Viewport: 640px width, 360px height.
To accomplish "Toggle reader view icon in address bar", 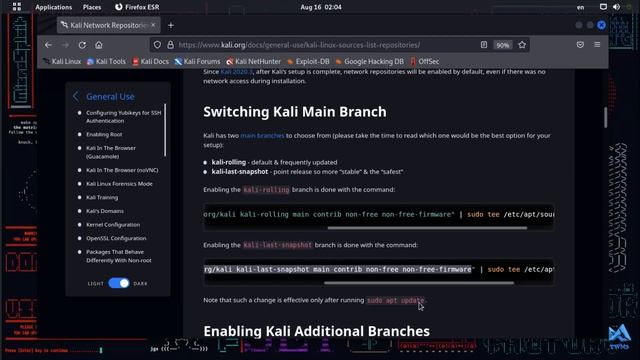I will coord(484,45).
